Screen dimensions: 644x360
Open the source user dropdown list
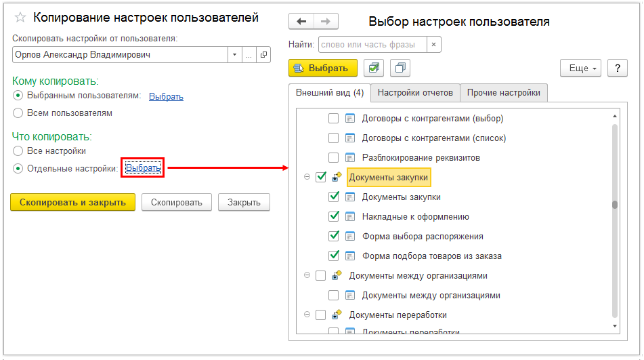[234, 55]
